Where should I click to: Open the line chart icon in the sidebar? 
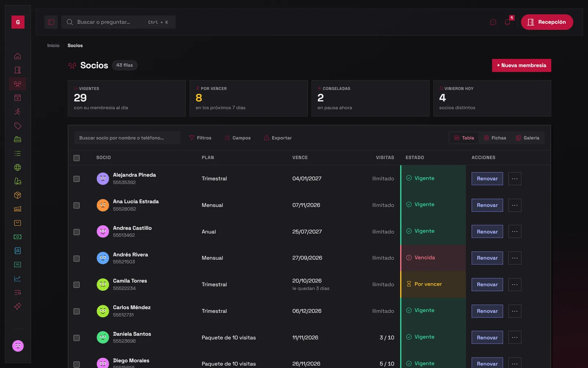tap(17, 279)
